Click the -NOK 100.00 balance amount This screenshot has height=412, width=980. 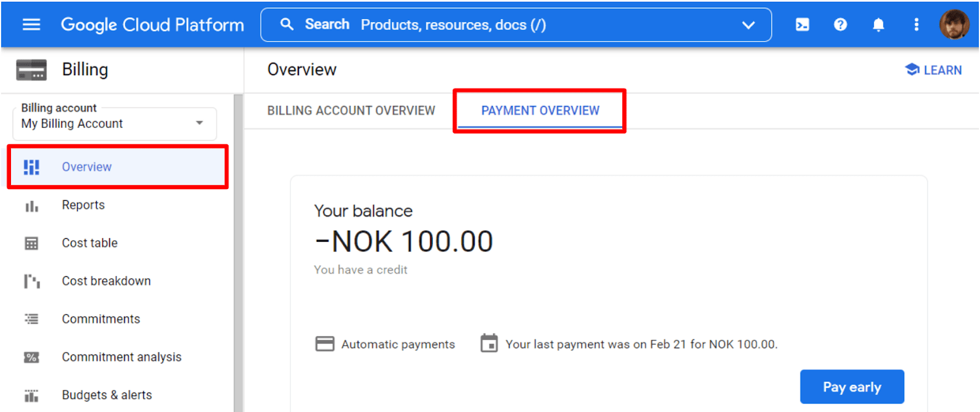(404, 241)
